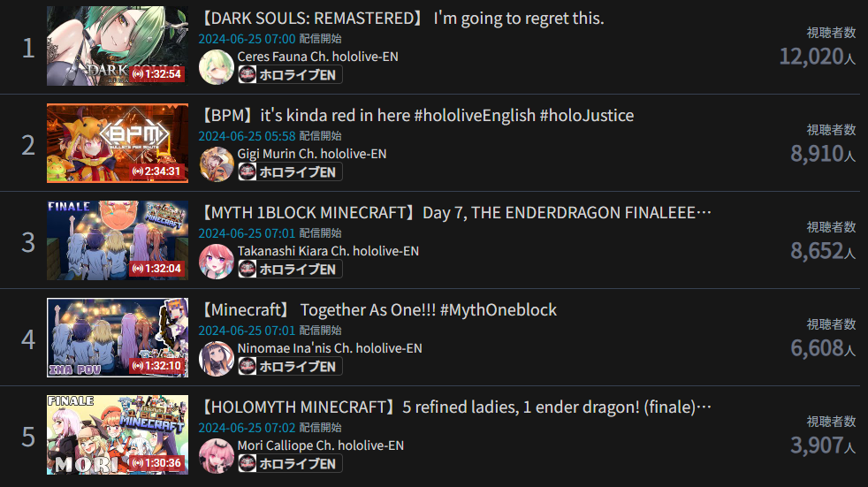Click ホロライブEN tag under Ceres Fauna
This screenshot has height=487, width=868.
click(x=290, y=75)
